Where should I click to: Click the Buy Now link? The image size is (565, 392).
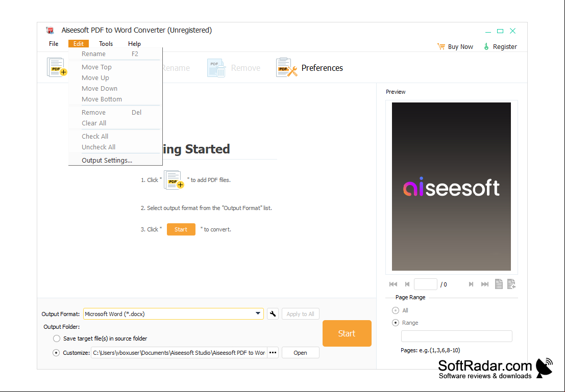460,46
